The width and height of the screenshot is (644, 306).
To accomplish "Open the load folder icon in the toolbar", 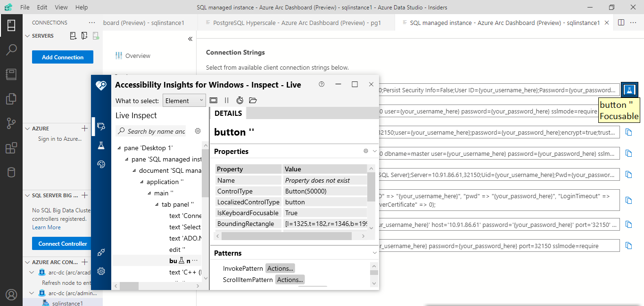I will pyautogui.click(x=253, y=100).
